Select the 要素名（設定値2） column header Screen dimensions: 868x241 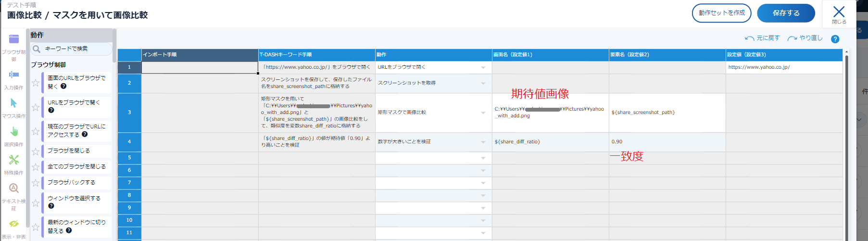(x=667, y=55)
